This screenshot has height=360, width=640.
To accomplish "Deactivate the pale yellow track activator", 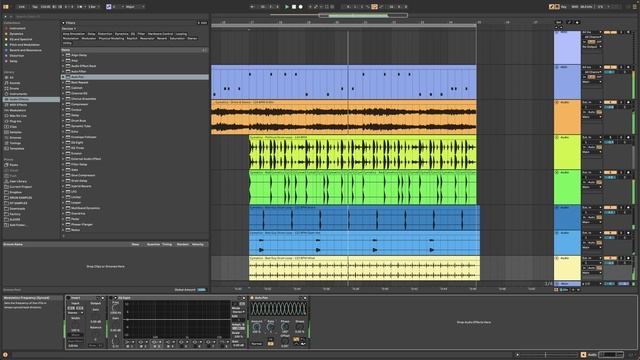I will (x=611, y=258).
